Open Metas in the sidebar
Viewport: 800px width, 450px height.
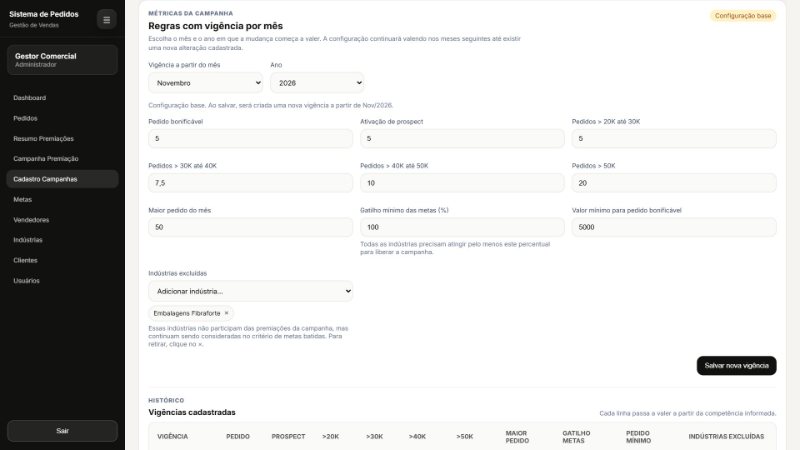click(x=62, y=199)
